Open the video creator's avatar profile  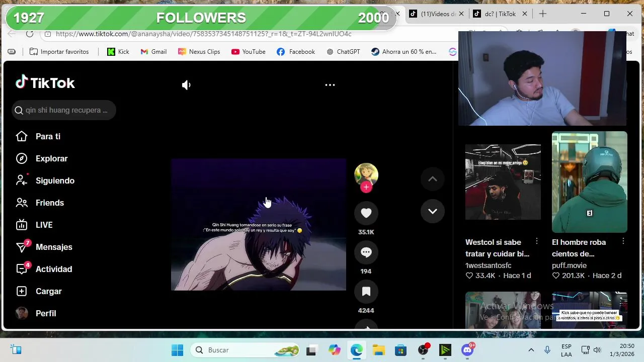coord(366,174)
